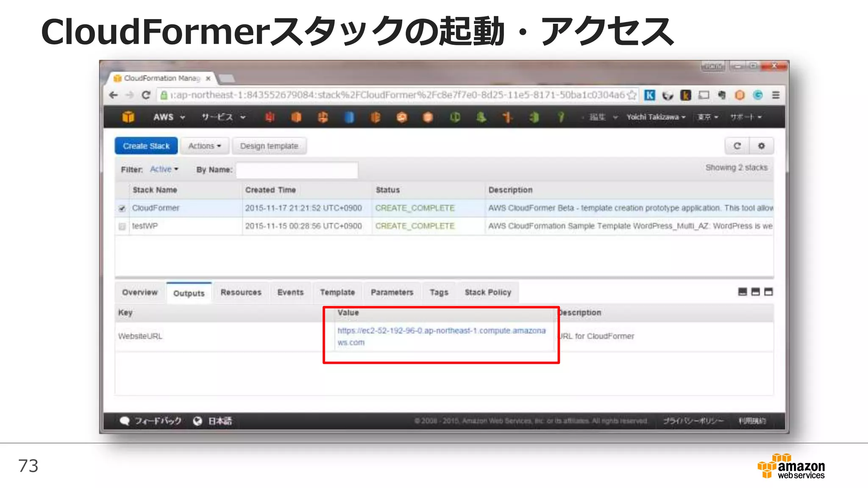
Task: Open the Actions dropdown
Action: [205, 146]
